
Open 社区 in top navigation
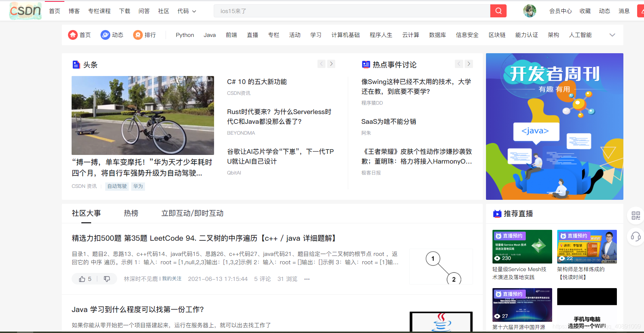tap(163, 11)
